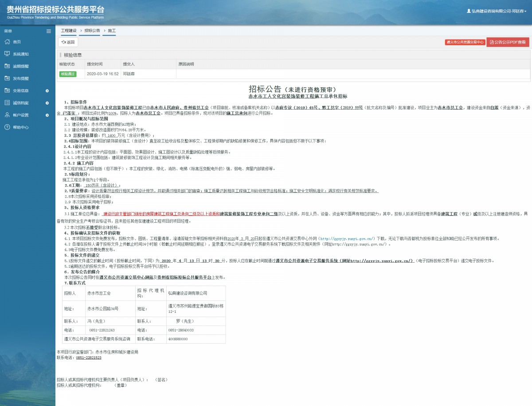The width and height of the screenshot is (532, 406).
Task: Expand the 交易信息 submenu arrow
Action: point(47,91)
